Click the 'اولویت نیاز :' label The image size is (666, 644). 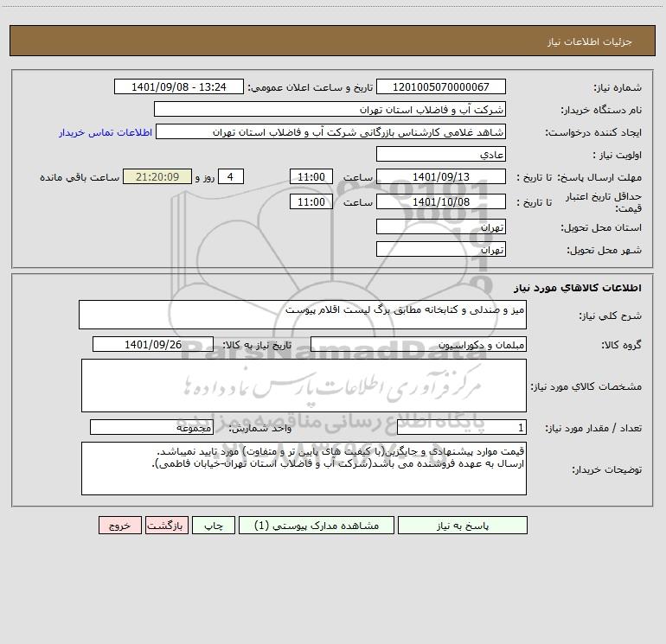click(618, 155)
